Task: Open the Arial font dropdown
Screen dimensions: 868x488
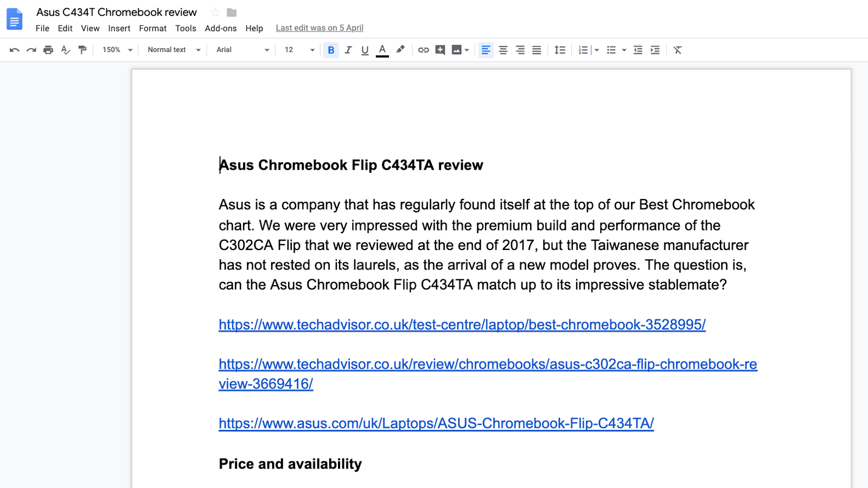Action: point(242,50)
